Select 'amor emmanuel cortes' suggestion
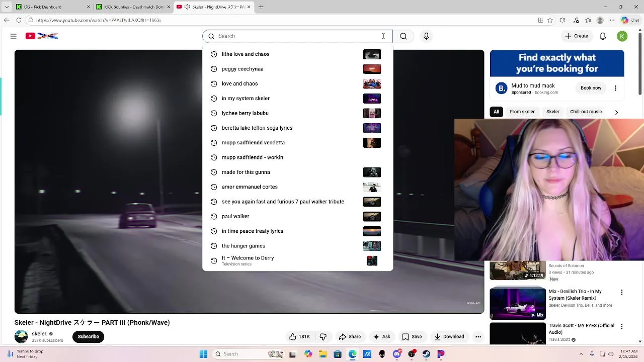This screenshot has width=644, height=362. tap(297, 187)
